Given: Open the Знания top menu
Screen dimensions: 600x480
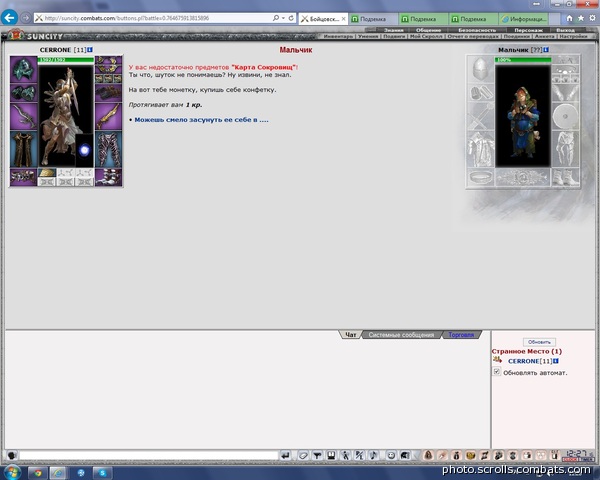Looking at the screenshot, I should [x=393, y=30].
